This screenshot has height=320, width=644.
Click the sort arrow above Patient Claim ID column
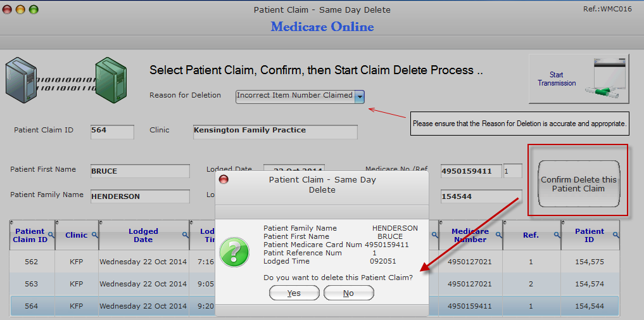point(12,222)
